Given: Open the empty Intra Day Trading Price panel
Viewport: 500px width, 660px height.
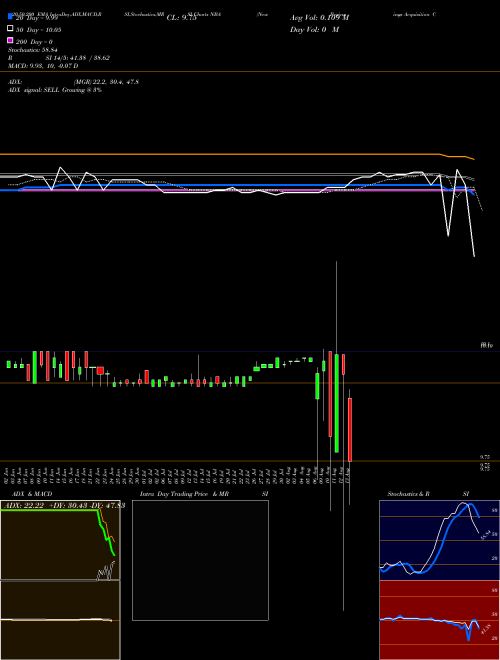Looking at the screenshot, I should (x=200, y=560).
